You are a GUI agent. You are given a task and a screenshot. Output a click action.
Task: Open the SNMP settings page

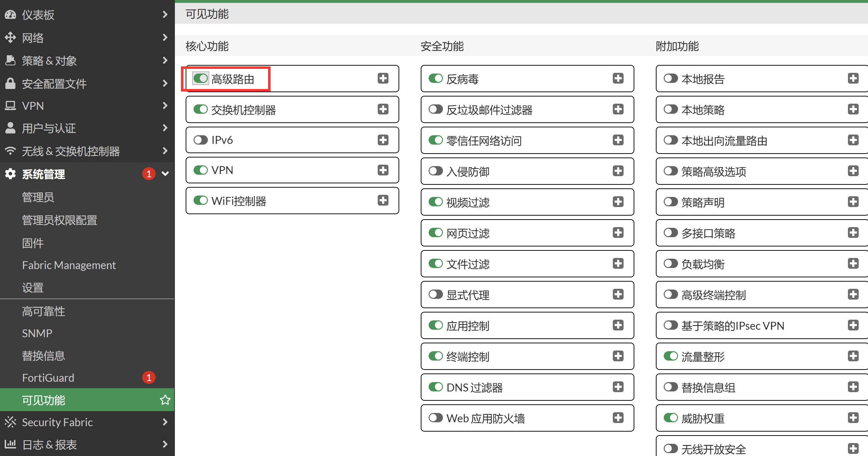click(x=37, y=333)
